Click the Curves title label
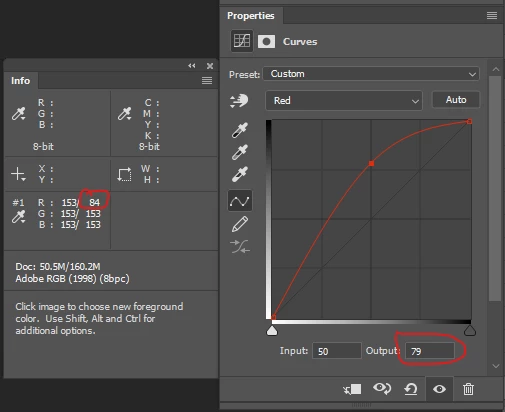The image size is (505, 412). [x=300, y=42]
